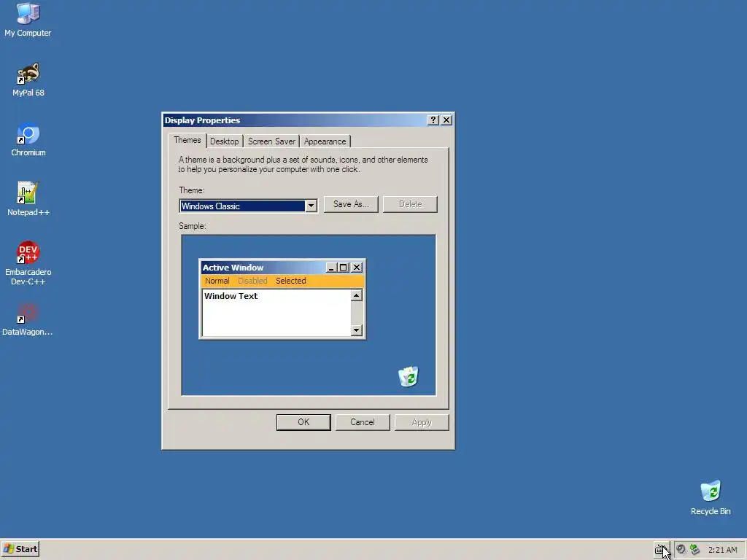Click the sample window scroll down arrow
Image resolution: width=747 pixels, height=560 pixels.
pos(356,330)
